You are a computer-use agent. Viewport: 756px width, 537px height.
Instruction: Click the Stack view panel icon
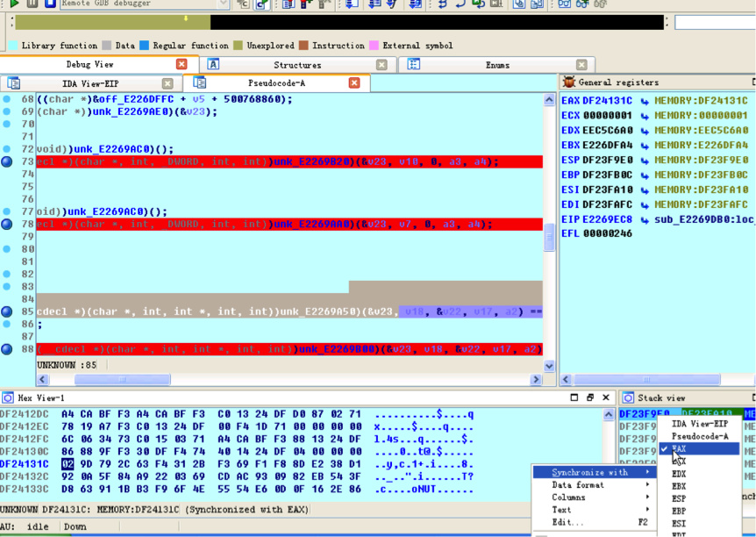(628, 397)
